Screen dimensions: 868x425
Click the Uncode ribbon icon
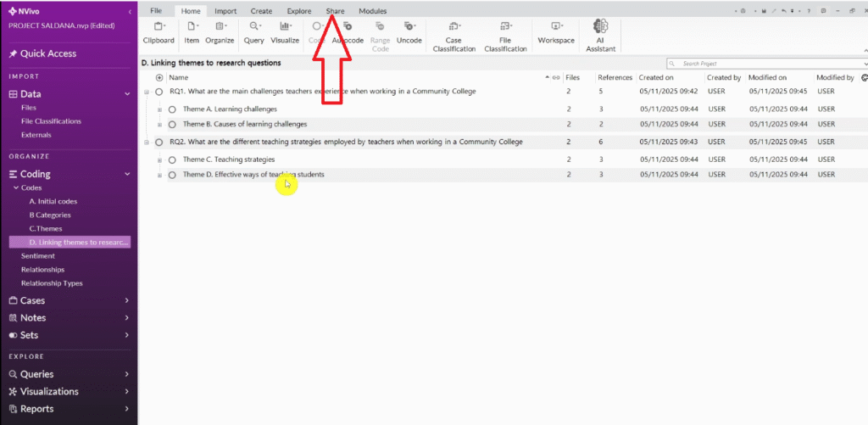[409, 32]
